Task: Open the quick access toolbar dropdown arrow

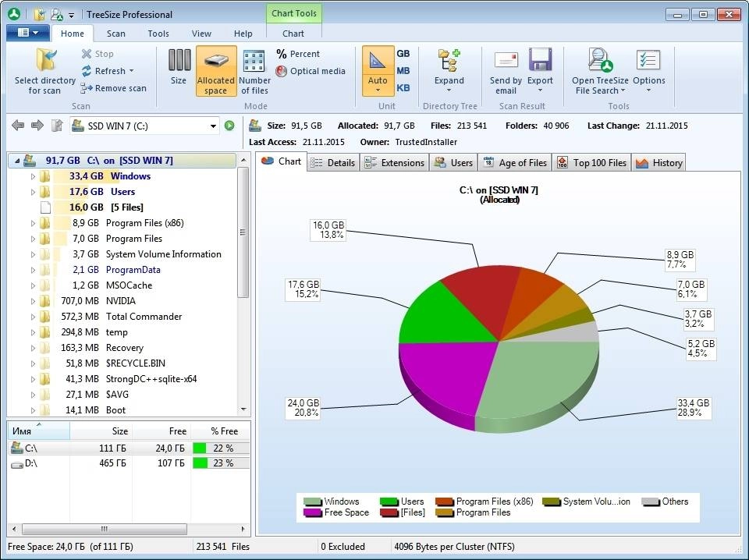Action: point(71,16)
